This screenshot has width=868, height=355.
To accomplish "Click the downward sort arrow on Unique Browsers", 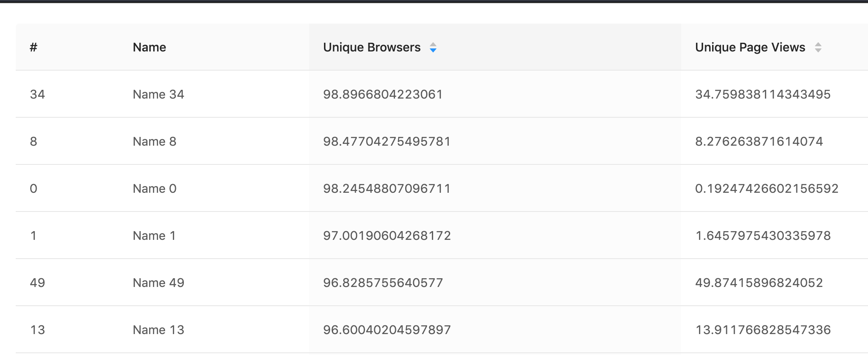I will (x=433, y=51).
